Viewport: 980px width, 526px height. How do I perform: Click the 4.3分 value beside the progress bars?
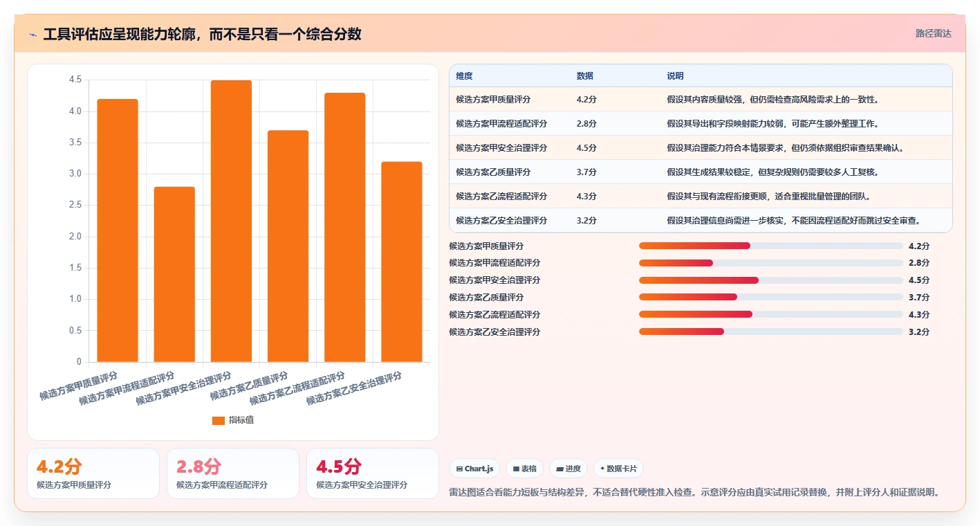click(x=919, y=315)
